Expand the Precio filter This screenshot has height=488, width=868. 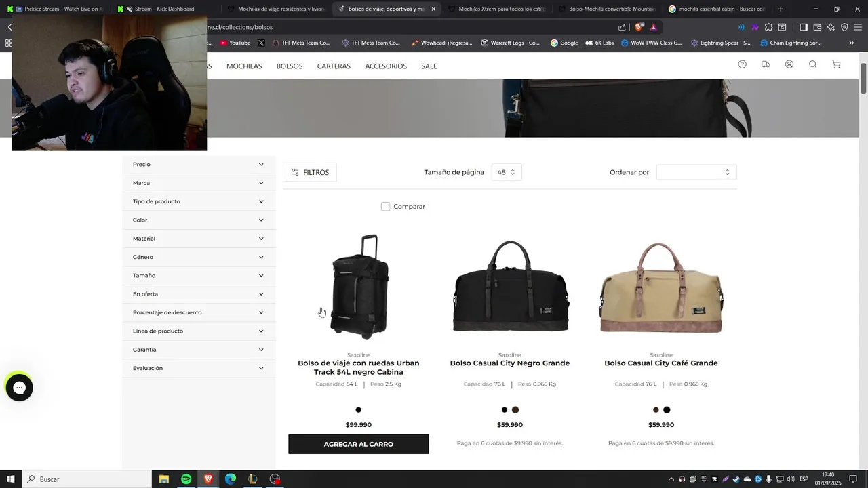point(199,164)
